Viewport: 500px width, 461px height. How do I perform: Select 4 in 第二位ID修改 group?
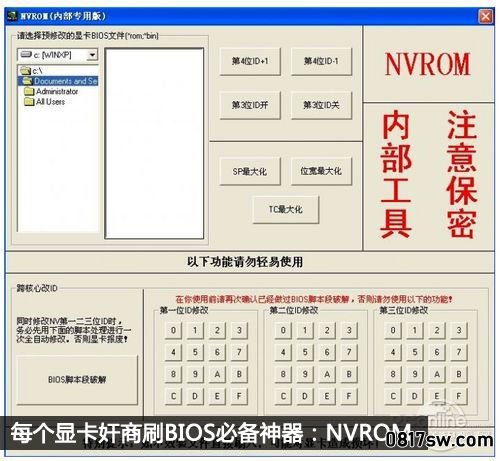(x=283, y=352)
